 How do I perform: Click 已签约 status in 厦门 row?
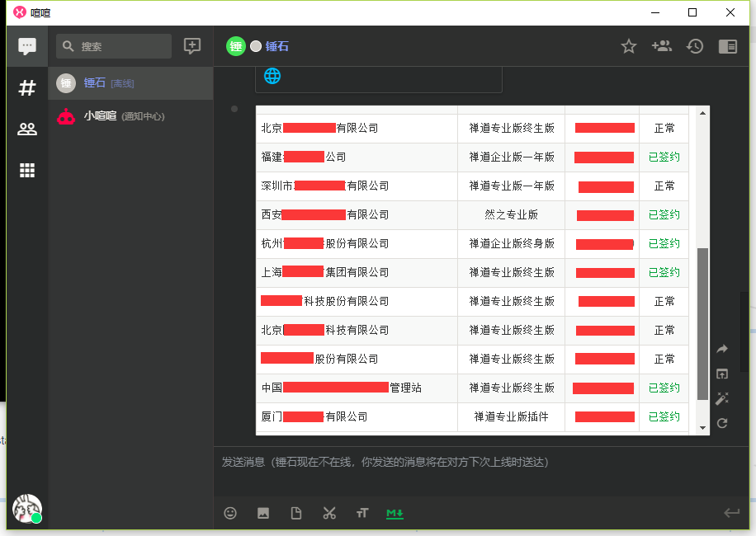point(664,416)
